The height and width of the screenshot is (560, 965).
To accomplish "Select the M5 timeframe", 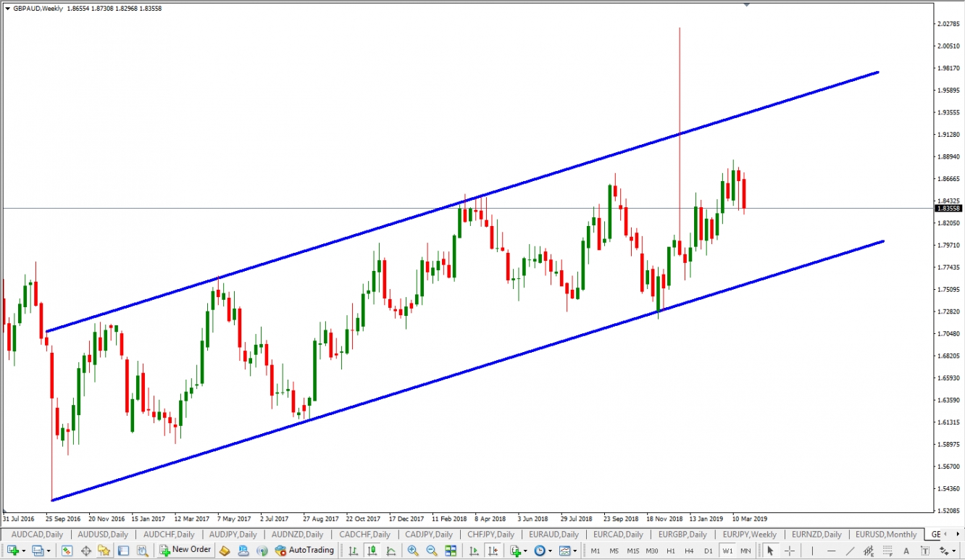I will [614, 551].
